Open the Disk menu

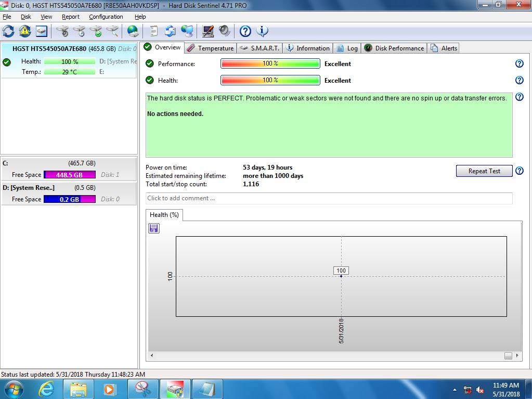tap(26, 17)
